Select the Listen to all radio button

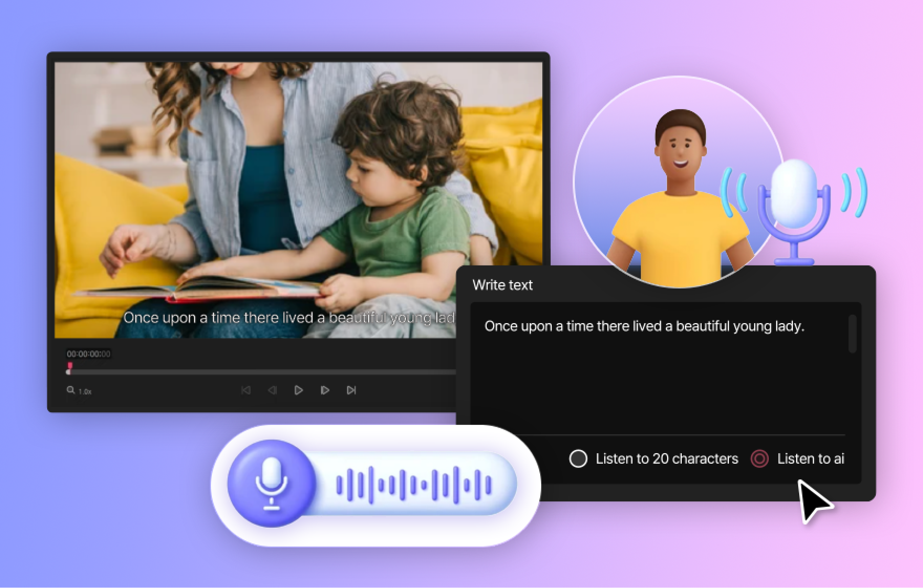click(x=759, y=458)
